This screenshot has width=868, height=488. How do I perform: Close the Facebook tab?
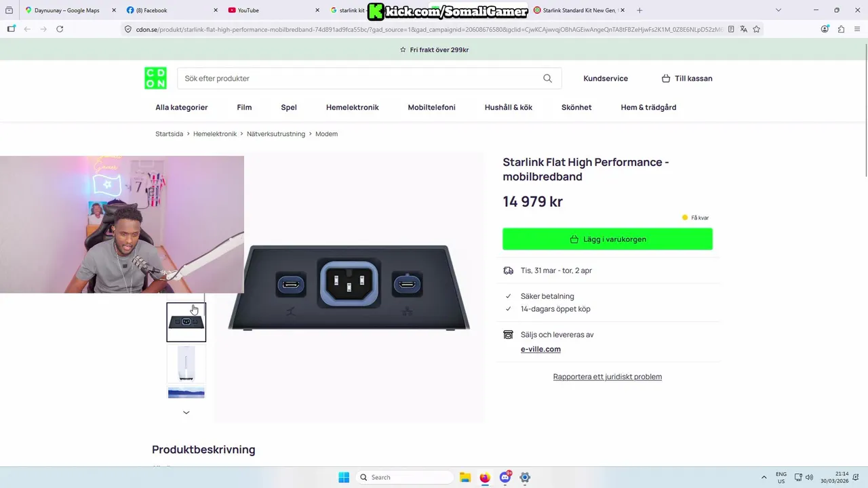tap(216, 10)
